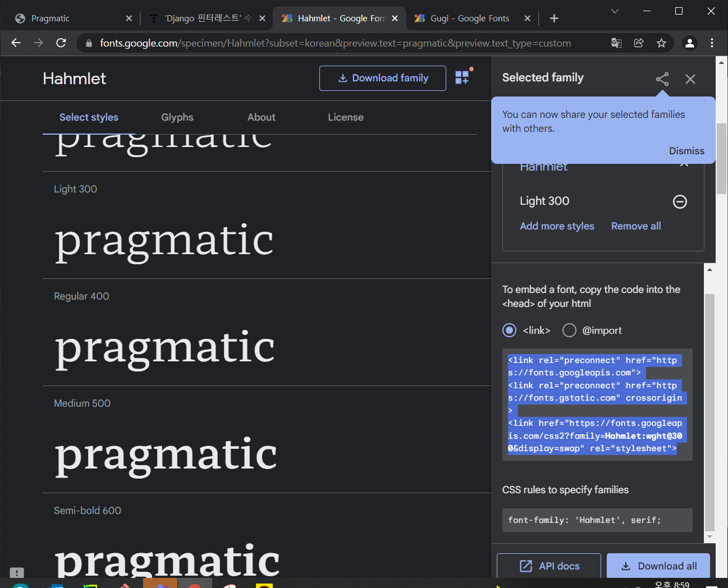View site info via the lock icon
The height and width of the screenshot is (588, 728).
click(x=88, y=43)
